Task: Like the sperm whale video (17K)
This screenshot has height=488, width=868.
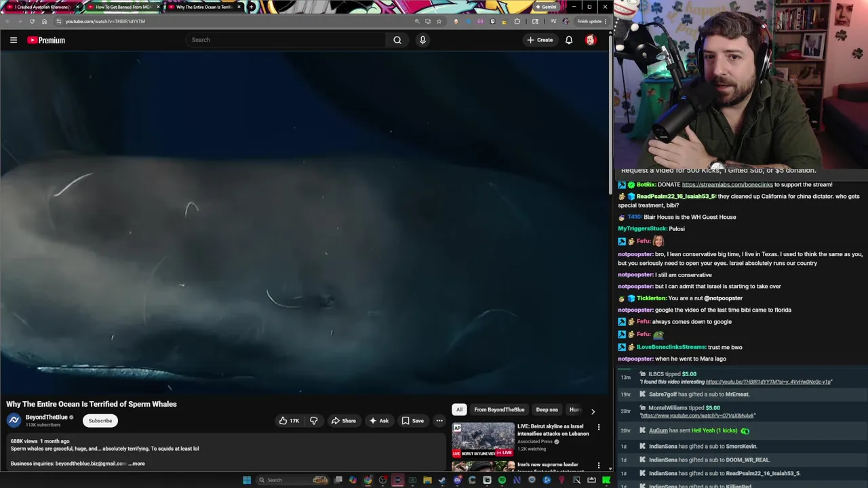Action: (x=289, y=421)
